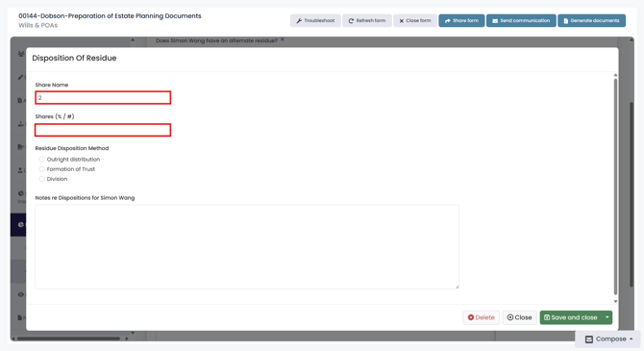Viewport: 644px width, 351px height.
Task: Select the Division radio button
Action: pyautogui.click(x=42, y=179)
